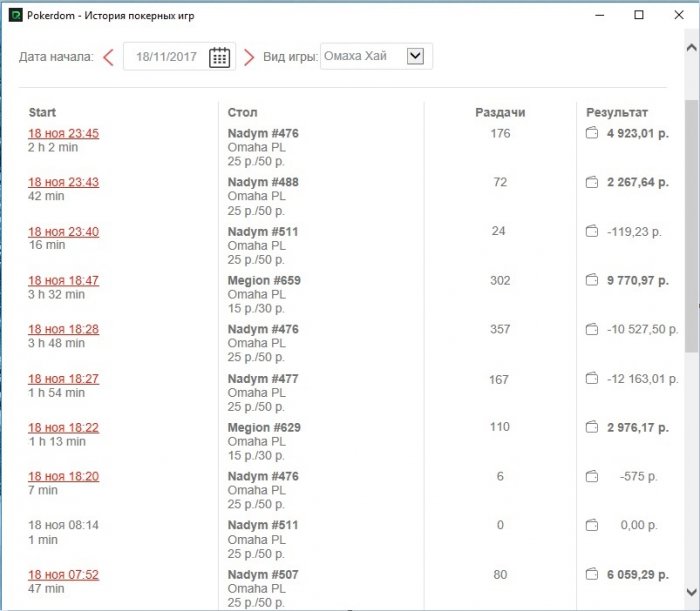Open session link 18 ноя 23:43
The image size is (700, 611).
(63, 183)
